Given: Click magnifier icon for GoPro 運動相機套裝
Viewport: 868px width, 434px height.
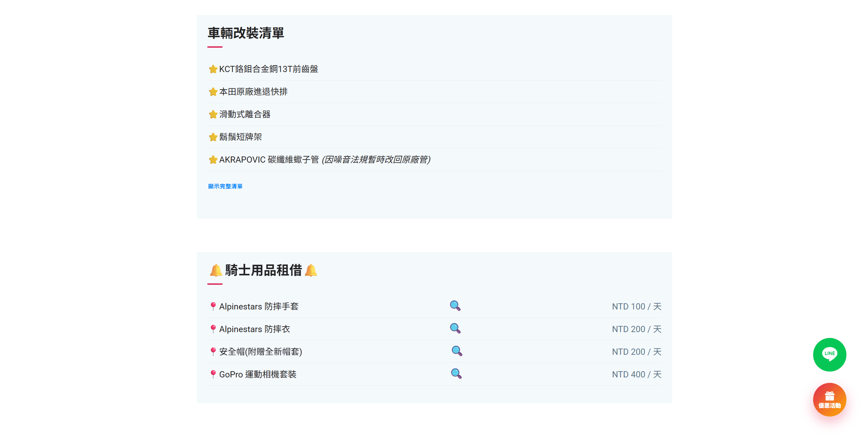Looking at the screenshot, I should [x=456, y=374].
